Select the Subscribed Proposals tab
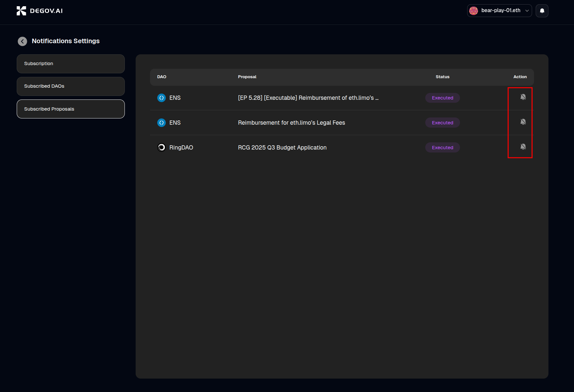Screen dimensions: 574x392 pos(71,109)
